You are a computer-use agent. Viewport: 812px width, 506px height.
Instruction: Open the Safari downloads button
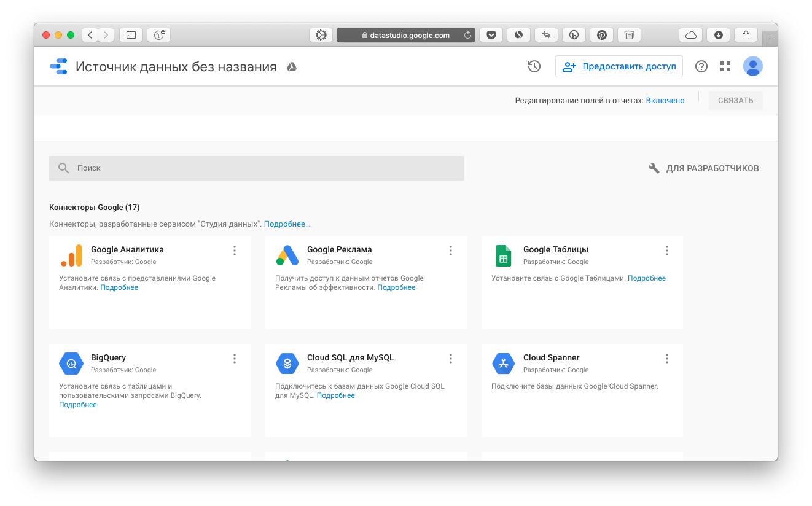pos(718,35)
